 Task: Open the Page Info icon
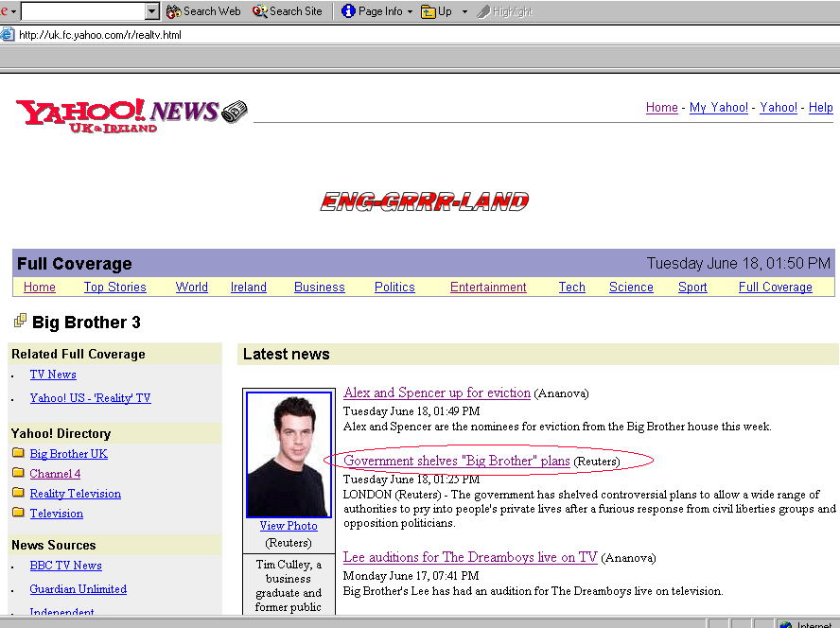(x=348, y=11)
